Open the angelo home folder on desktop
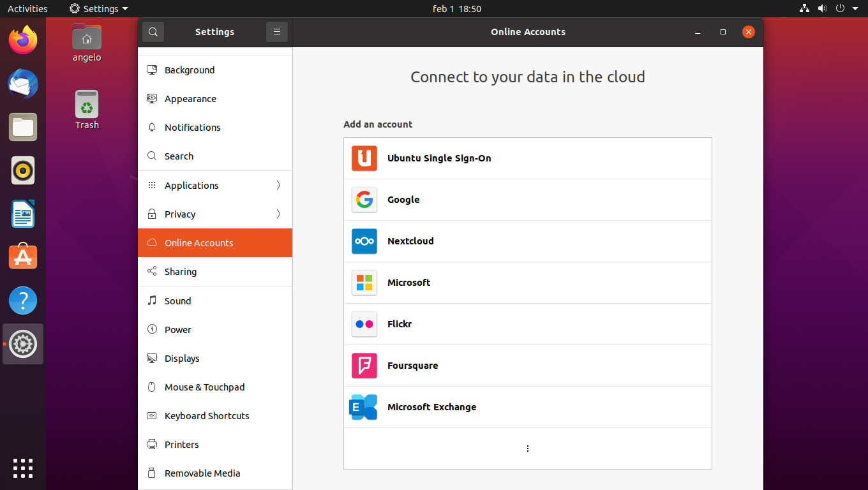 click(87, 43)
